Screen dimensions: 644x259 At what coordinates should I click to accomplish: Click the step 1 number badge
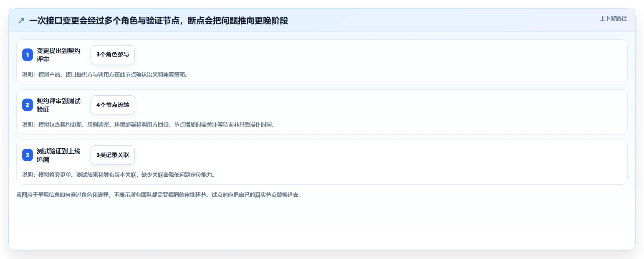coord(28,55)
